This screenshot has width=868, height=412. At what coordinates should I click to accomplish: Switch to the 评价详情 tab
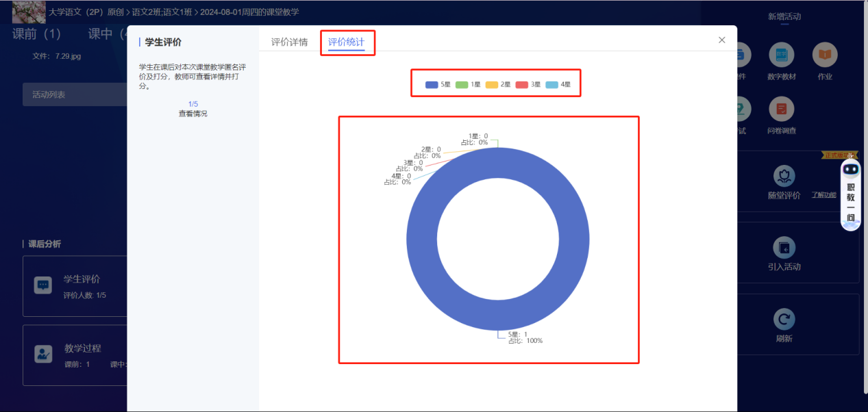[x=289, y=42]
